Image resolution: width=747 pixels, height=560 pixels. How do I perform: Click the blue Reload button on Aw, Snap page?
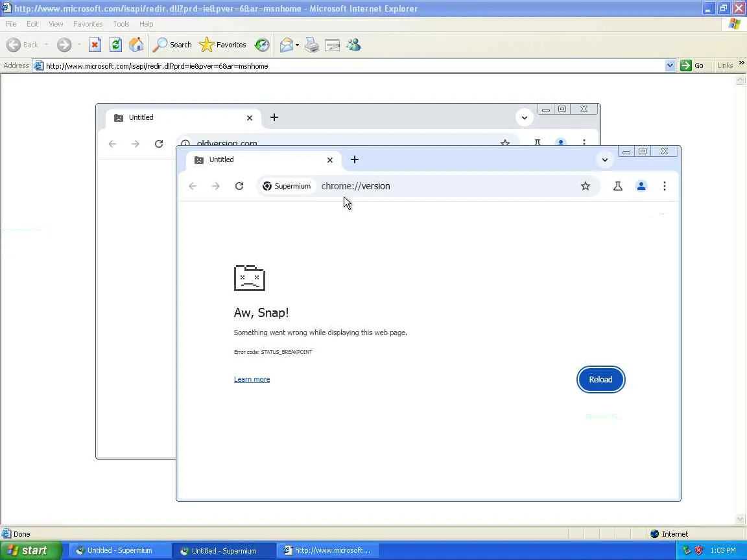tap(600, 380)
